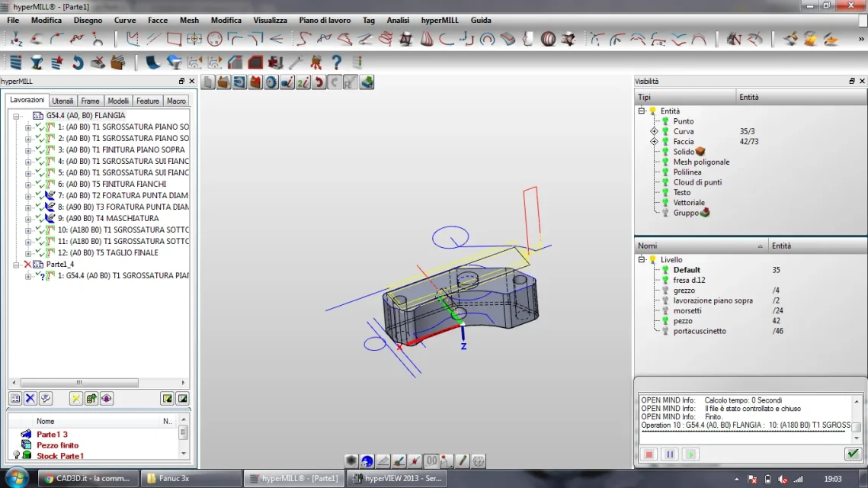
Task: Expand job 3 FINITURA PIANO SOPRA
Action: (27, 150)
